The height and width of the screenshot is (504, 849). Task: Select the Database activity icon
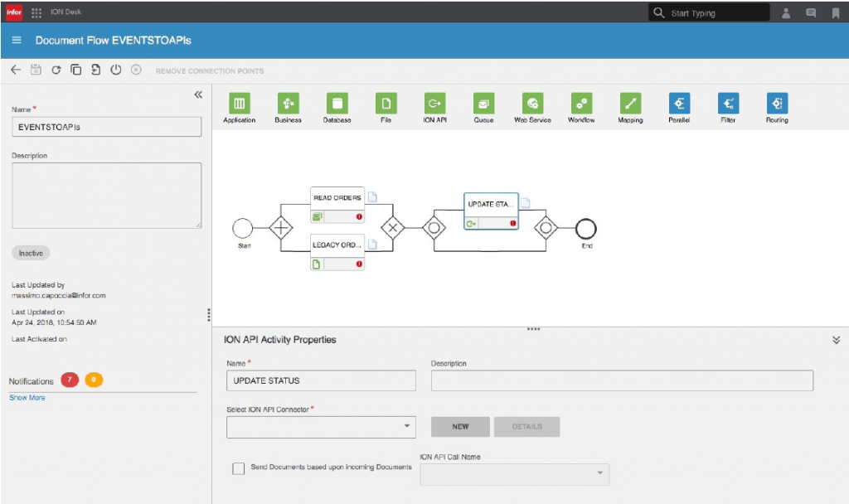(x=337, y=103)
